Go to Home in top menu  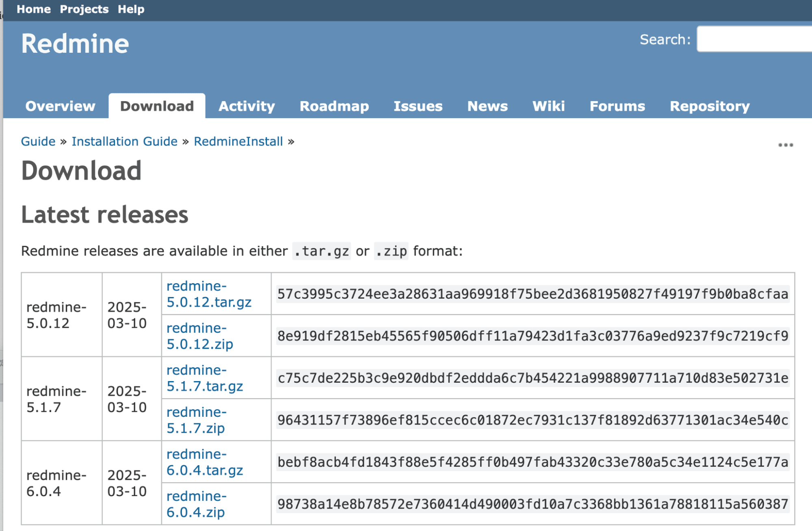point(34,9)
